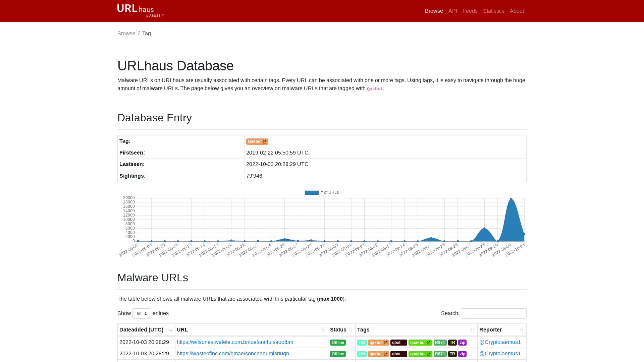
Task: Toggle the # of URLs chart legend
Action: 321,192
